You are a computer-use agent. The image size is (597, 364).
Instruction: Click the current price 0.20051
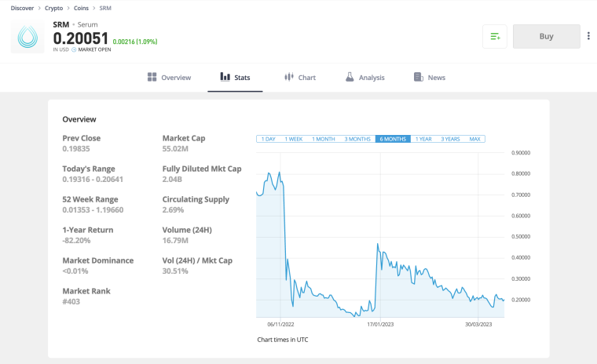pyautogui.click(x=81, y=38)
